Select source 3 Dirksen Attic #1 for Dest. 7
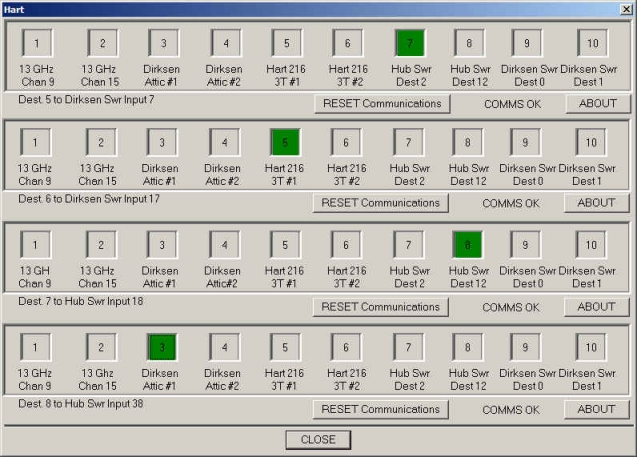The width and height of the screenshot is (637, 457). (162, 245)
